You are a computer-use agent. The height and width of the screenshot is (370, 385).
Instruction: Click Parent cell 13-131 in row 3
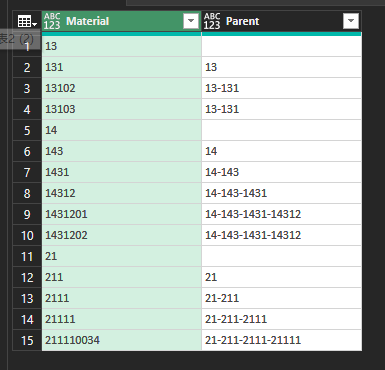tap(282, 88)
